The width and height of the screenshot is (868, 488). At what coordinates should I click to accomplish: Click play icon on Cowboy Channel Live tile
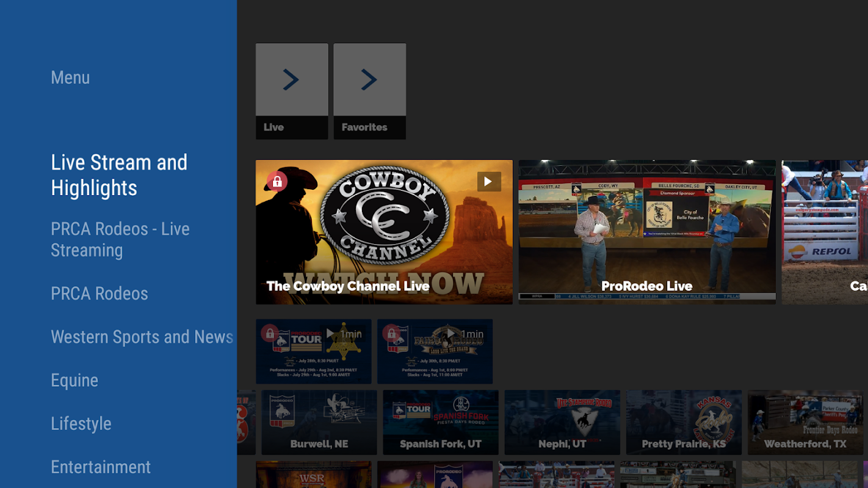click(488, 182)
